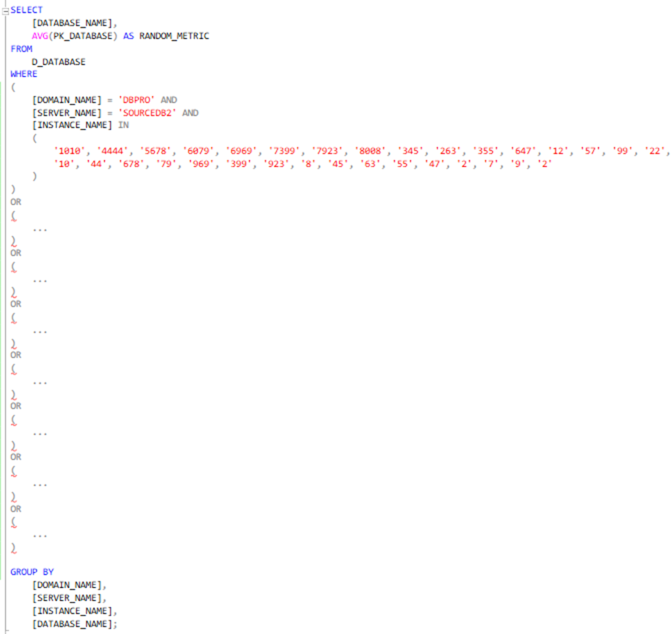Click [DATABASE_NAME] in the SELECT list

72,23
